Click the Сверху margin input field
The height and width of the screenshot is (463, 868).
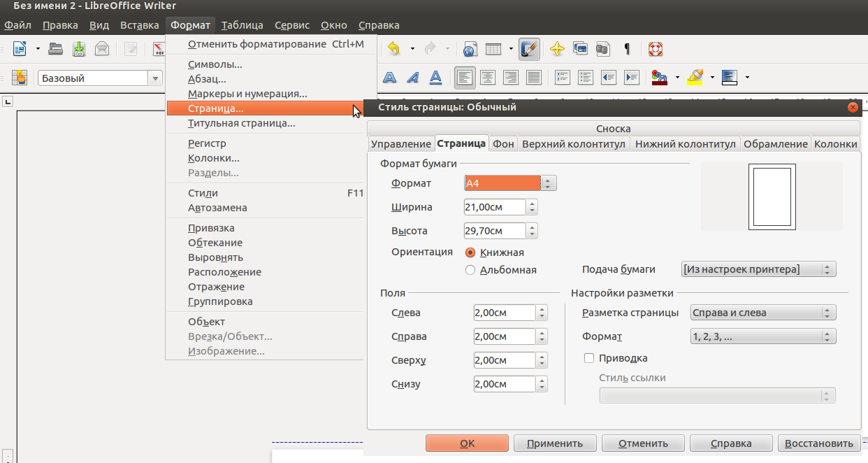coord(505,360)
